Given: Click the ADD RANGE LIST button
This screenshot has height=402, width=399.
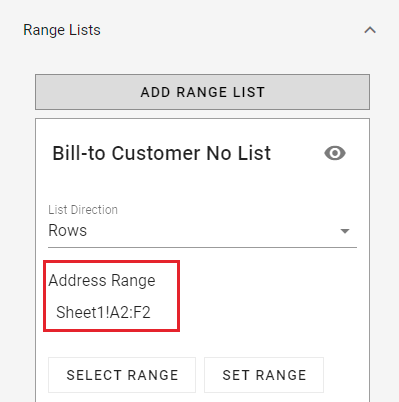Looking at the screenshot, I should (202, 92).
